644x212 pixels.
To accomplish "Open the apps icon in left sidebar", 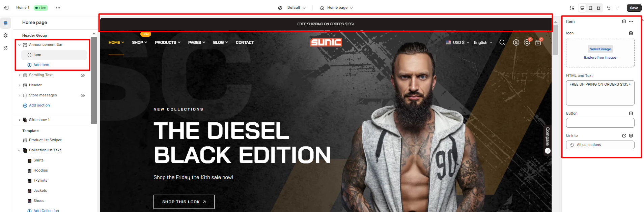I will [x=5, y=48].
